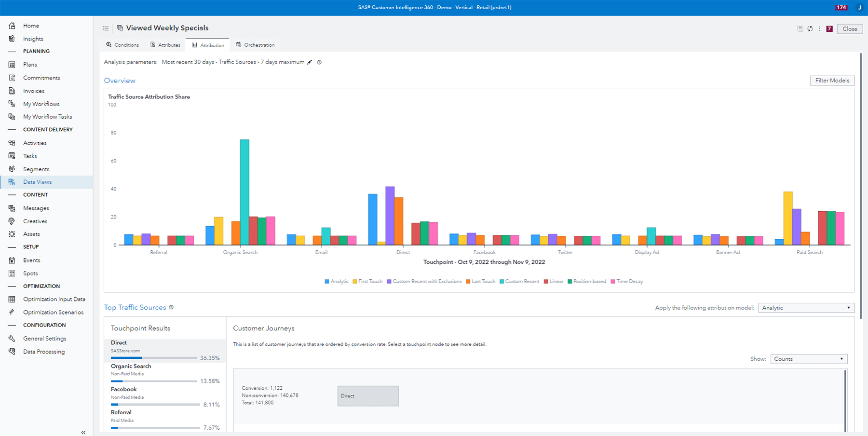This screenshot has height=436, width=868.
Task: Switch to the Conditions tab
Action: click(x=122, y=45)
